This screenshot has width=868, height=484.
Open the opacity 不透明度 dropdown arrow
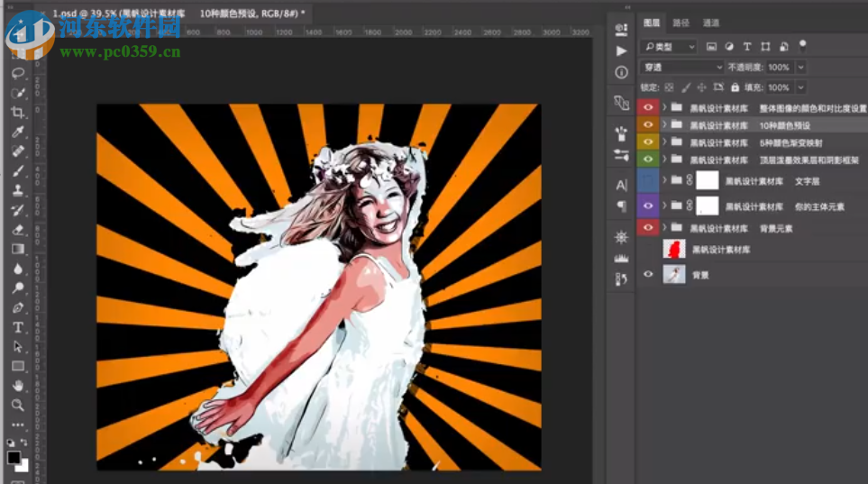pyautogui.click(x=801, y=67)
